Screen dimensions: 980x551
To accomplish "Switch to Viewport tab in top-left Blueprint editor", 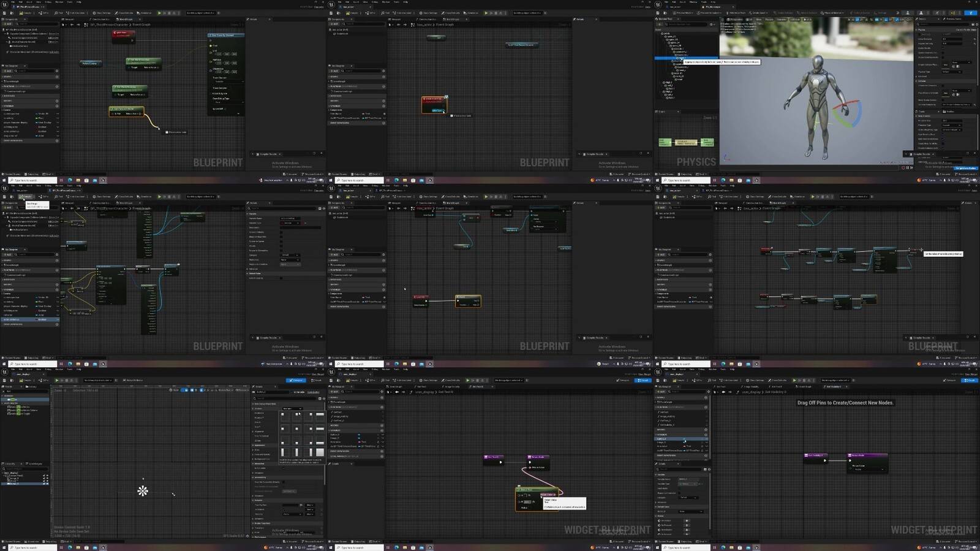I will 69,19.
